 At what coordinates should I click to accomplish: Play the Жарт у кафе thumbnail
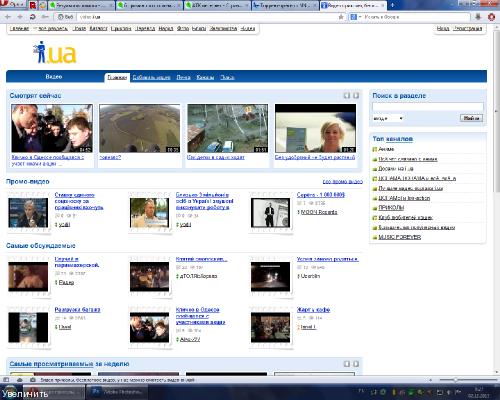point(270,328)
